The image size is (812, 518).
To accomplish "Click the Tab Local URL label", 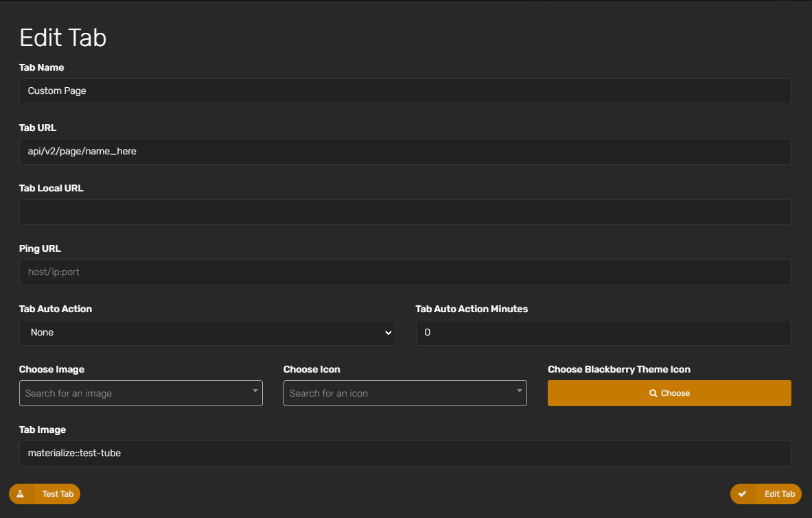I will pyautogui.click(x=51, y=189).
